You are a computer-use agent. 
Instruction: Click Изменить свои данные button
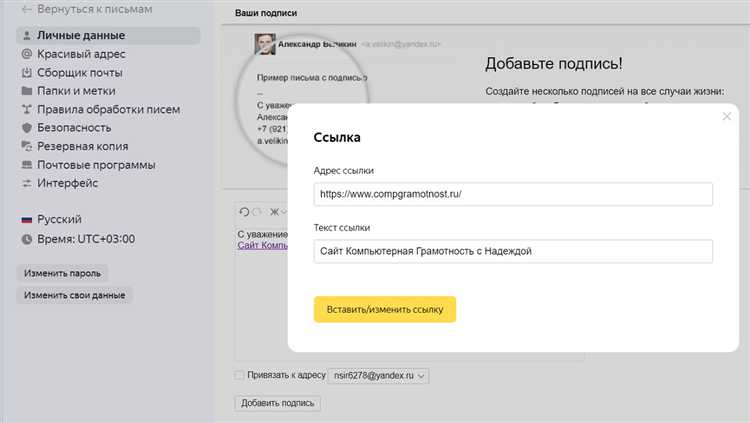tap(75, 295)
